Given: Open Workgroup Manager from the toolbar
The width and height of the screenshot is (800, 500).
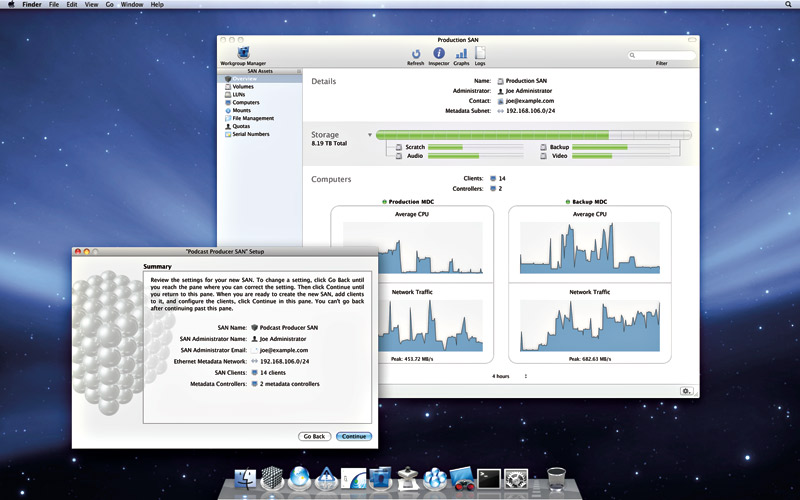Looking at the screenshot, I should coord(244,54).
